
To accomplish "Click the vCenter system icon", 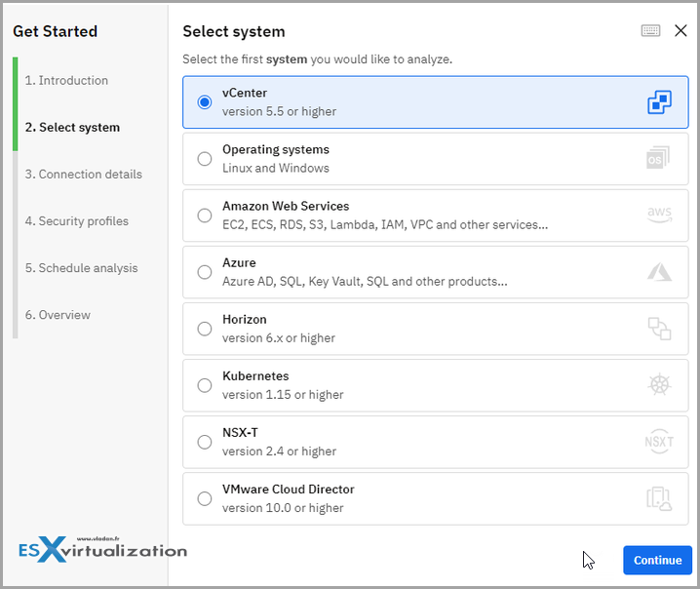I will pyautogui.click(x=659, y=102).
